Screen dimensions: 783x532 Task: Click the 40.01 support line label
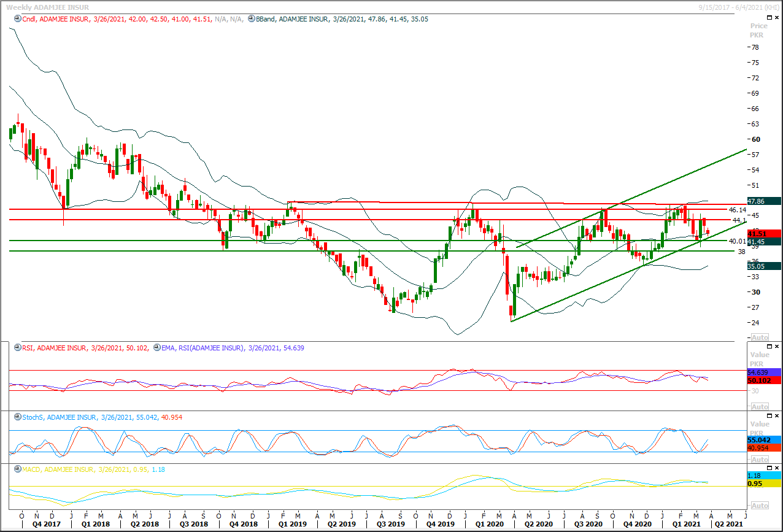[x=736, y=241]
